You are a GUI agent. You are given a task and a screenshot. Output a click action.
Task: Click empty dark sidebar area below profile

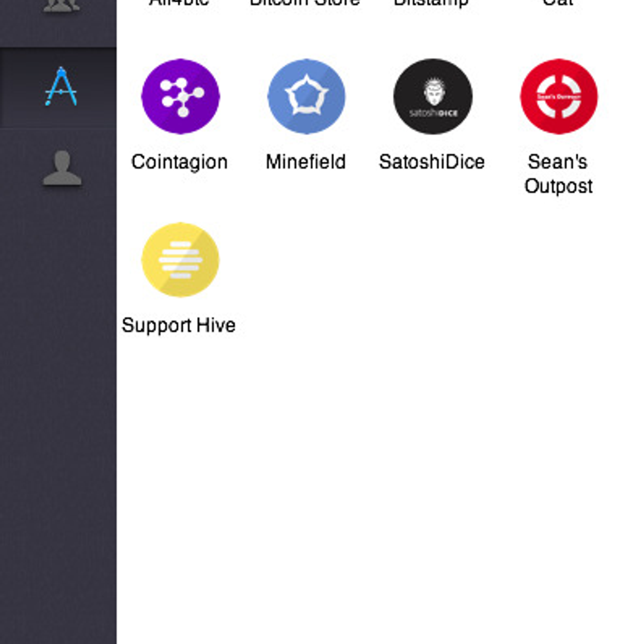click(58, 402)
